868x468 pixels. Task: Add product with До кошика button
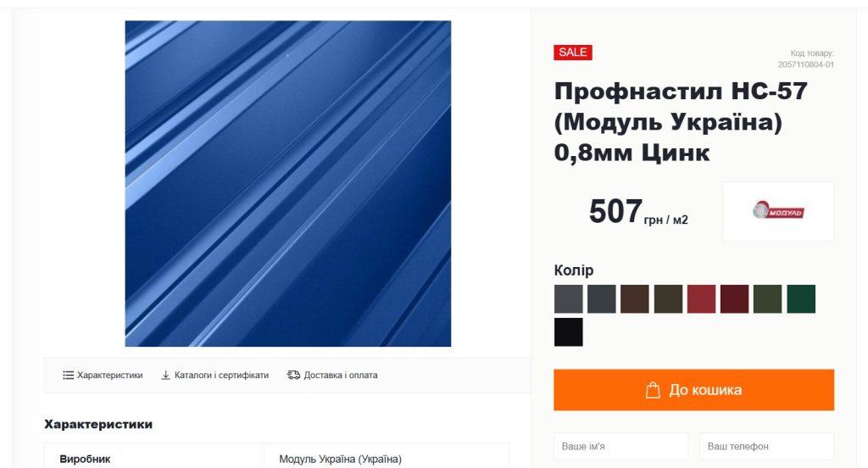[x=693, y=390]
